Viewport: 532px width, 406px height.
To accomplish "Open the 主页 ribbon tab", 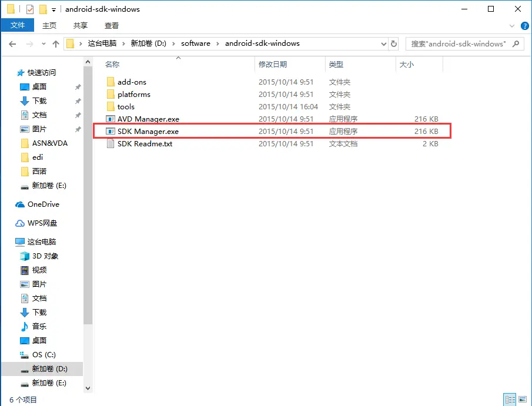I will pyautogui.click(x=49, y=25).
